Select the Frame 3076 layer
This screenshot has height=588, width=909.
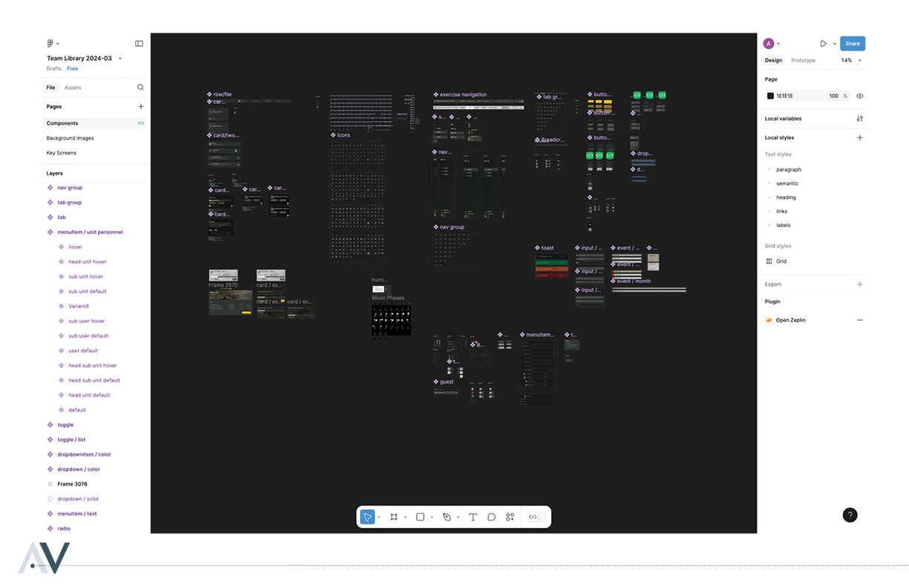click(72, 484)
